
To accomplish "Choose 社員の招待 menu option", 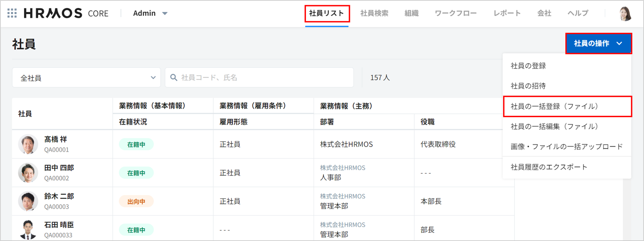I will coord(528,86).
